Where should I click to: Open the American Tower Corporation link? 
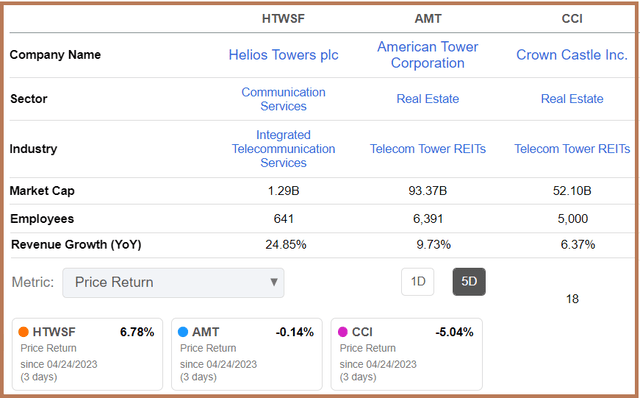tap(427, 55)
